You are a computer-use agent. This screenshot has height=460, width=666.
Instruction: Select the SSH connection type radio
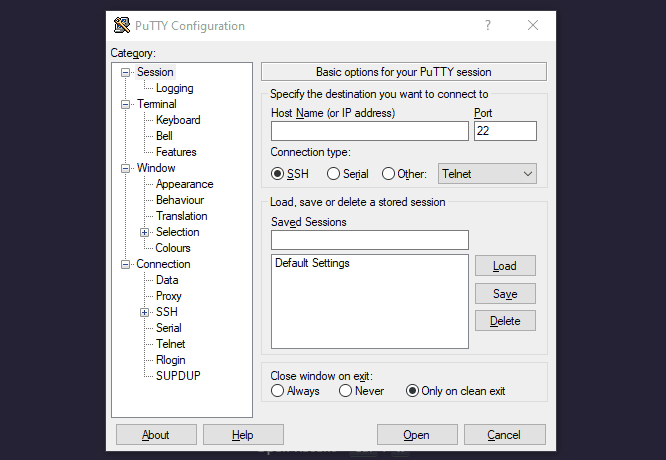(277, 174)
